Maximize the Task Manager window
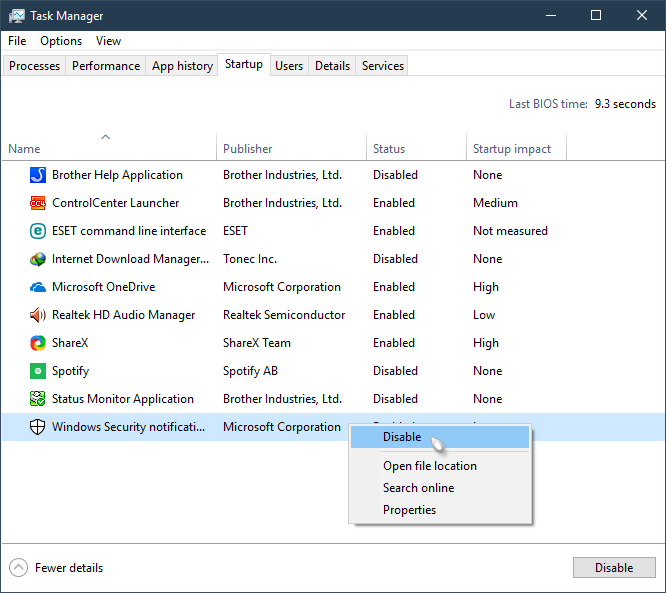 coord(596,16)
